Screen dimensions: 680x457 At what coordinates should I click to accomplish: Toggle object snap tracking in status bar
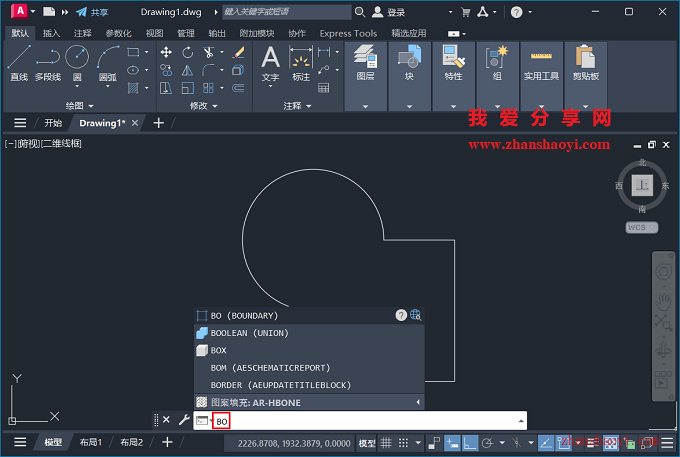click(546, 443)
